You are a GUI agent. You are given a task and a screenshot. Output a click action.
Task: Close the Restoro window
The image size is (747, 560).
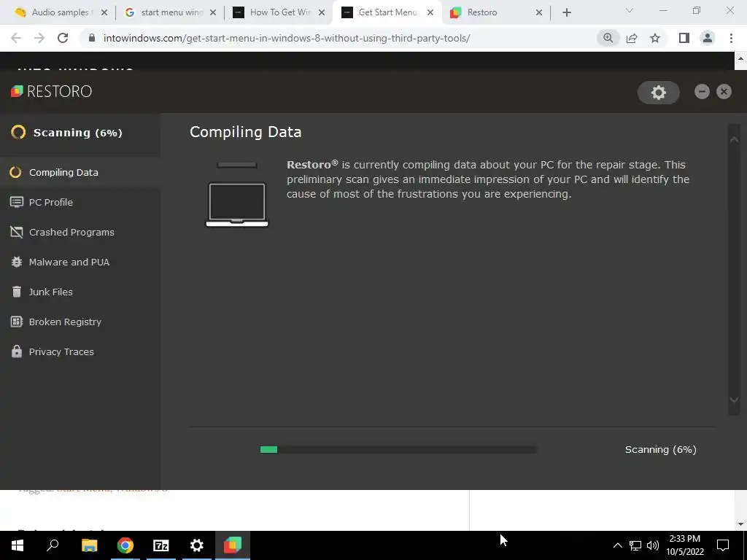tap(724, 91)
